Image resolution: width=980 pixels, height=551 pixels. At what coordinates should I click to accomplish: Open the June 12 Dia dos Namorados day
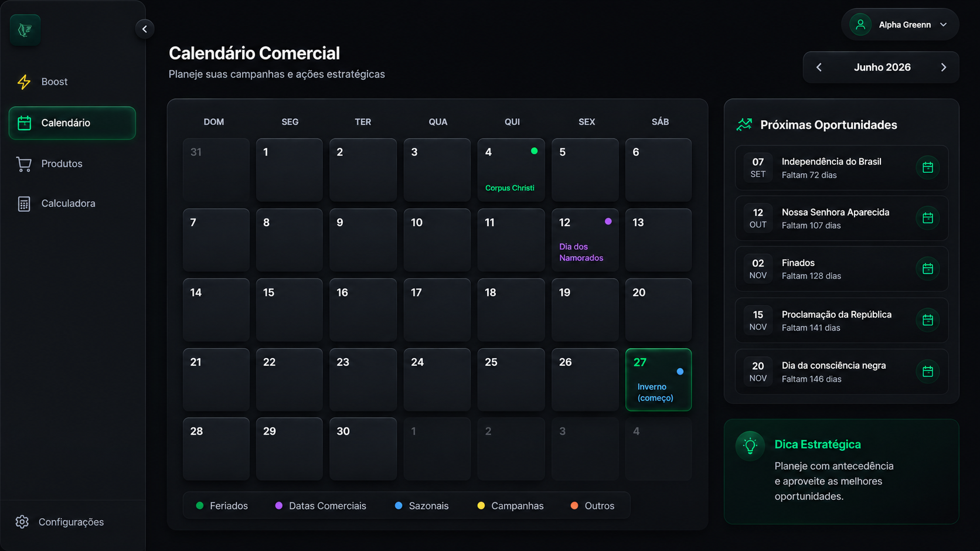click(585, 240)
